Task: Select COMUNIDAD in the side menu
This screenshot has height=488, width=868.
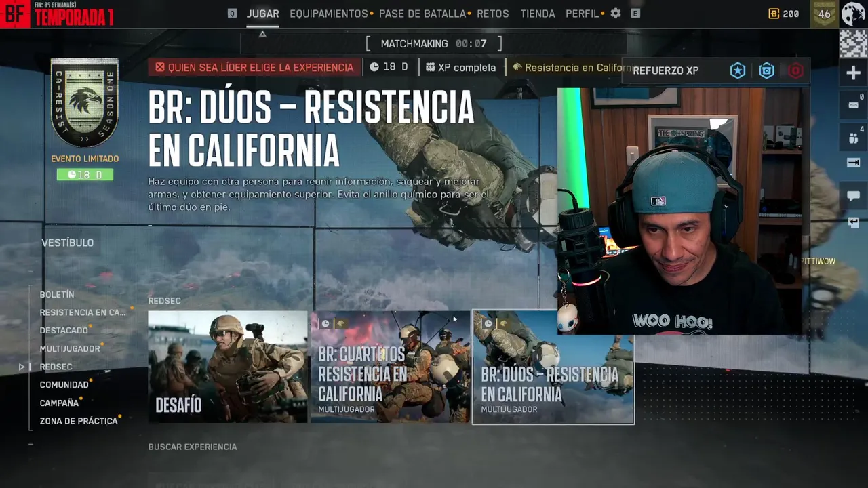Action: pyautogui.click(x=64, y=385)
